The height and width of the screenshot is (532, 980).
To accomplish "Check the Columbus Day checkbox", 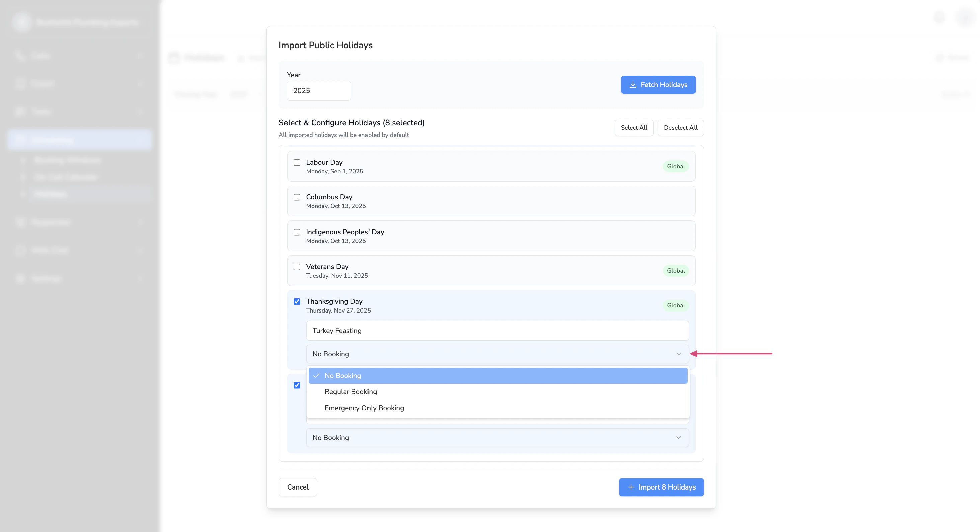I will click(297, 197).
